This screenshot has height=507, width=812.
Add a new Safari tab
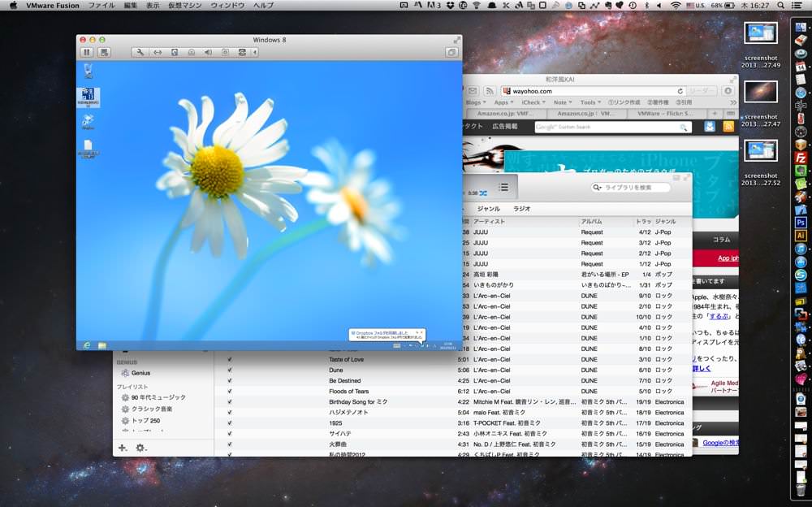click(715, 114)
